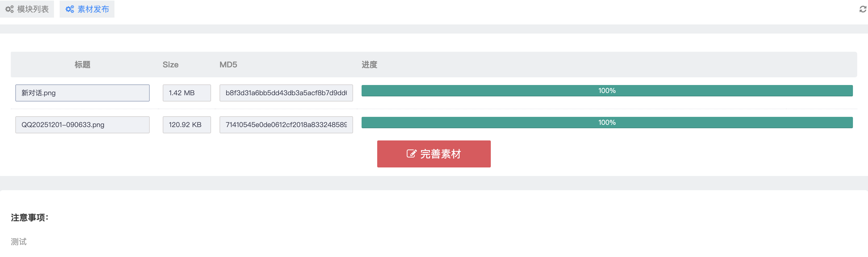Click the QQ20251201-090633.png title field
This screenshot has width=868, height=257.
(82, 125)
